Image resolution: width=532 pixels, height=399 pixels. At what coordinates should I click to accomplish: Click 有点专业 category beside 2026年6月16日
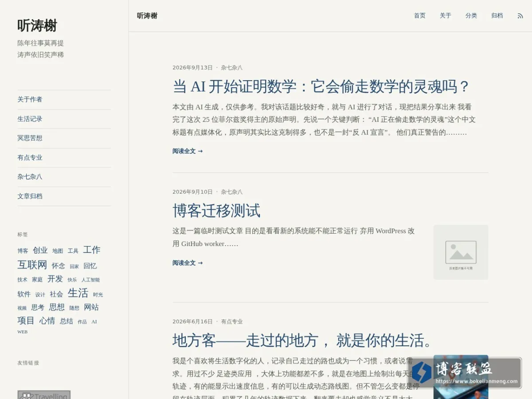(x=231, y=322)
